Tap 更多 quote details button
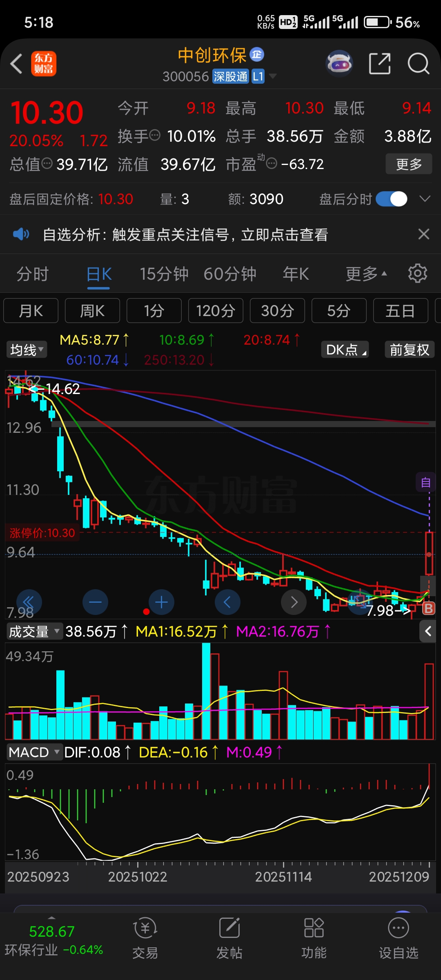Screen dimensions: 441x980 point(409,164)
